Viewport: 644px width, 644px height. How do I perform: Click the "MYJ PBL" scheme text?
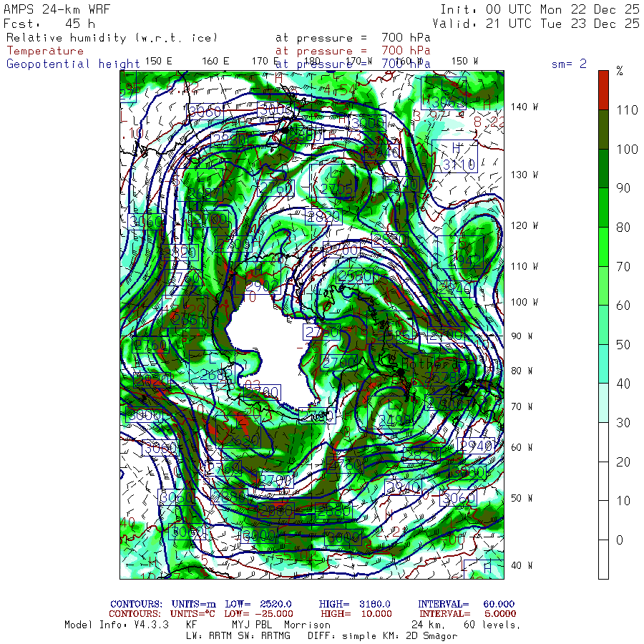click(250, 625)
